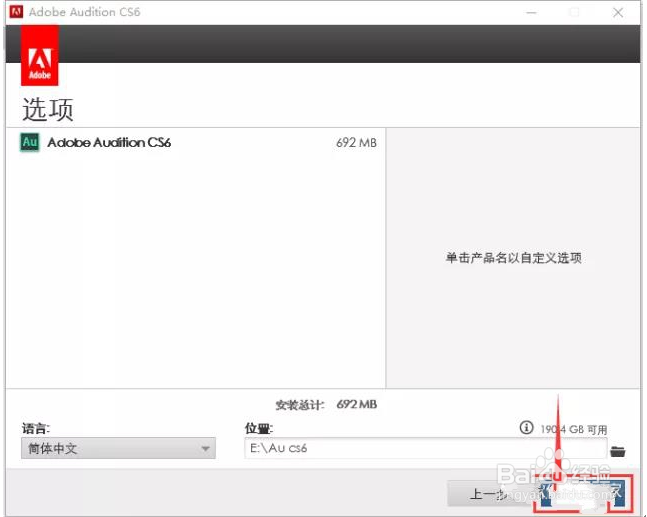Browse for install folder with folder icon
Viewport: 647px width, 517px height.
pos(618,451)
